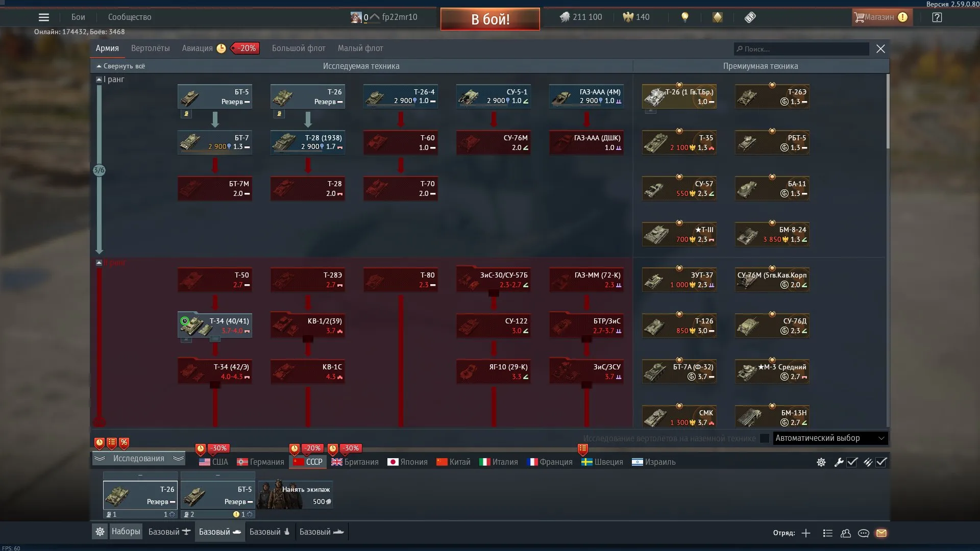Open the Магазин shop button
This screenshot has height=551, width=980.
click(x=881, y=17)
